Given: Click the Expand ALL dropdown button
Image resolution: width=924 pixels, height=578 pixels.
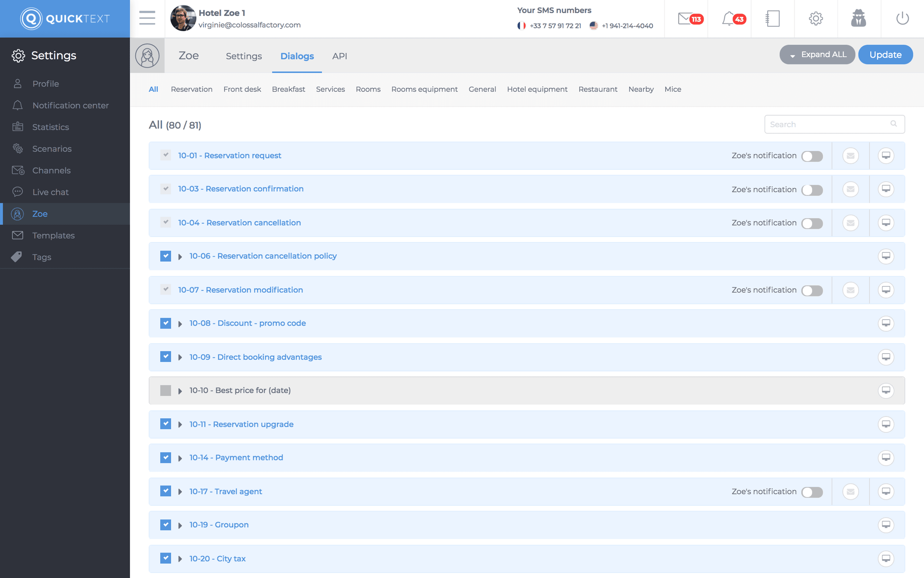Looking at the screenshot, I should pos(817,55).
